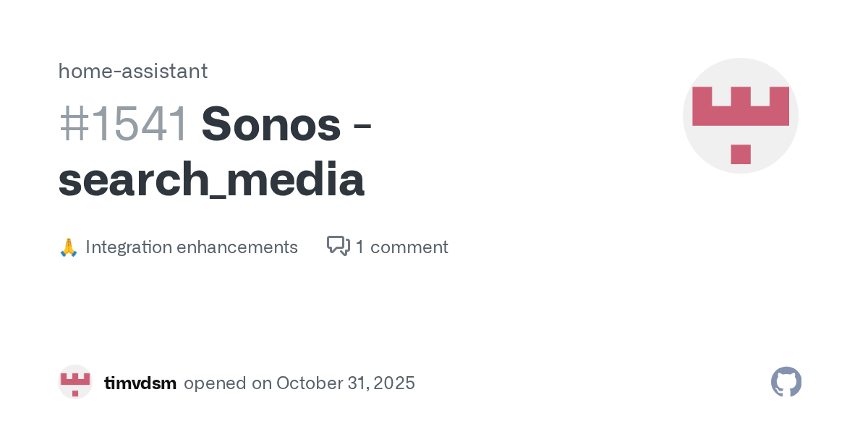Image resolution: width=868 pixels, height=434 pixels.
Task: Click the word enhancements in the category label
Action: point(237,247)
